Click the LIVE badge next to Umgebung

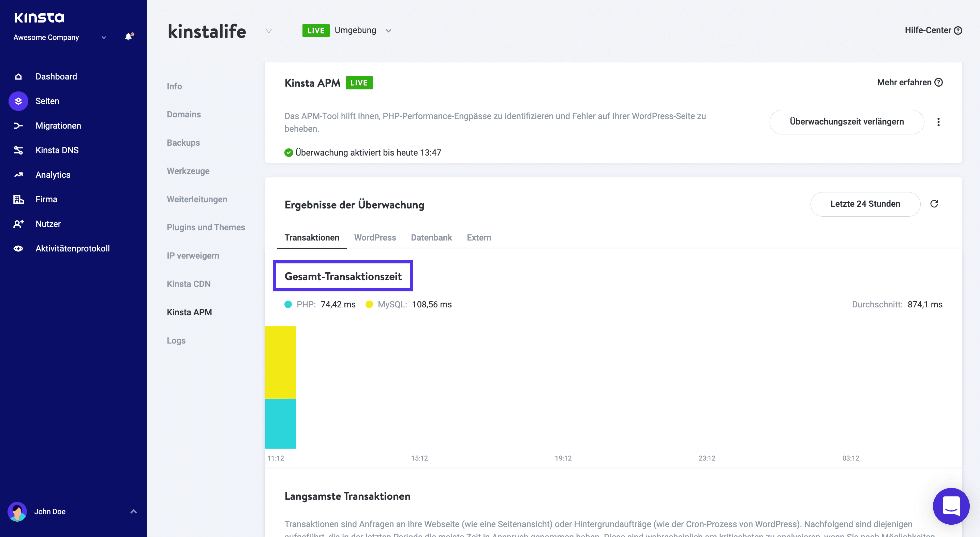click(316, 30)
